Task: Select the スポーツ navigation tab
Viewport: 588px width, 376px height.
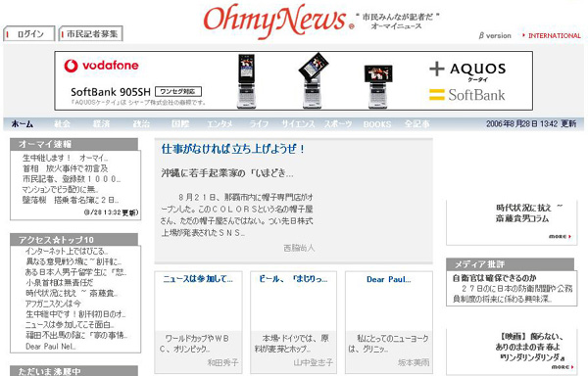Action: click(338, 124)
